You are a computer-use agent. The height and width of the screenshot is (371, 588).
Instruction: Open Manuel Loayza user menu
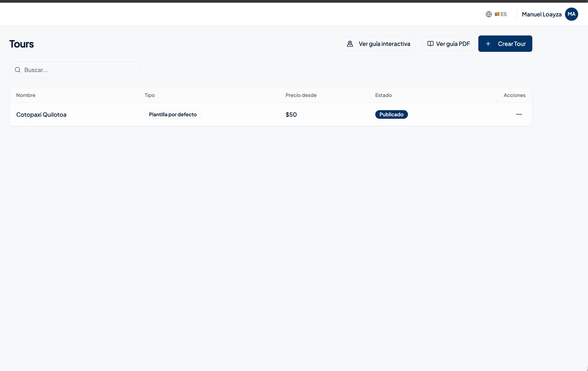tap(541, 14)
